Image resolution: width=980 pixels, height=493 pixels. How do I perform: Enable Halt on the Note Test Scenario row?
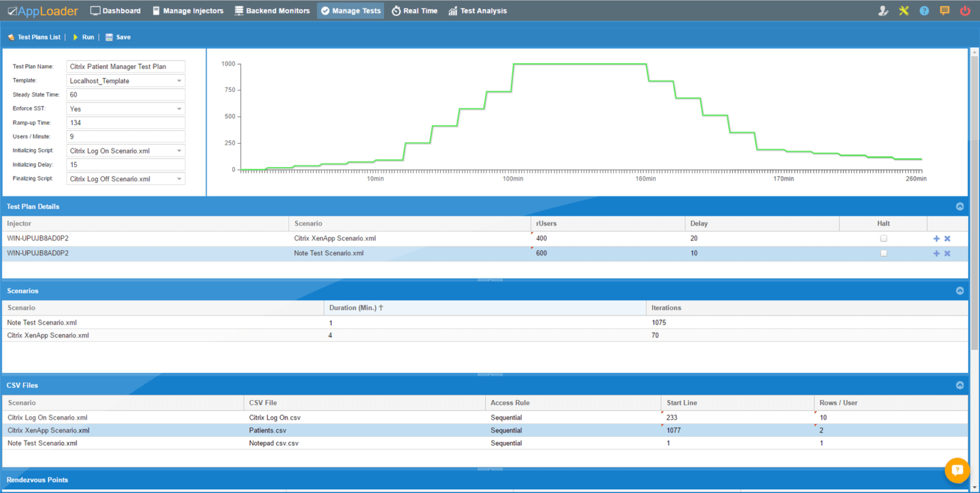pyautogui.click(x=883, y=253)
